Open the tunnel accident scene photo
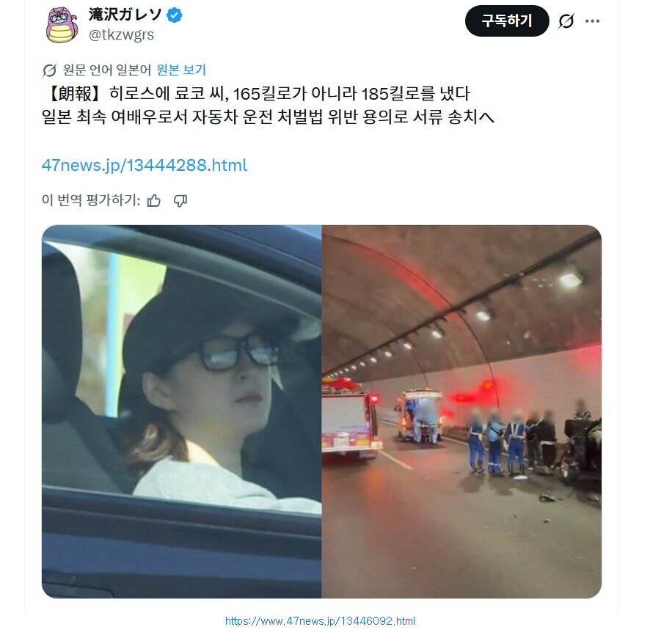This screenshot has height=638, width=672. pos(461,411)
